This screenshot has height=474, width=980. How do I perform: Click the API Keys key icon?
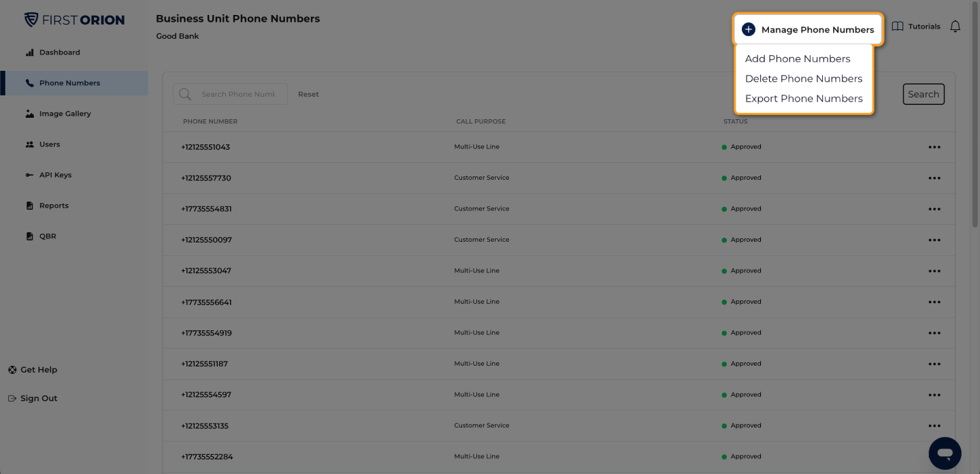(29, 175)
